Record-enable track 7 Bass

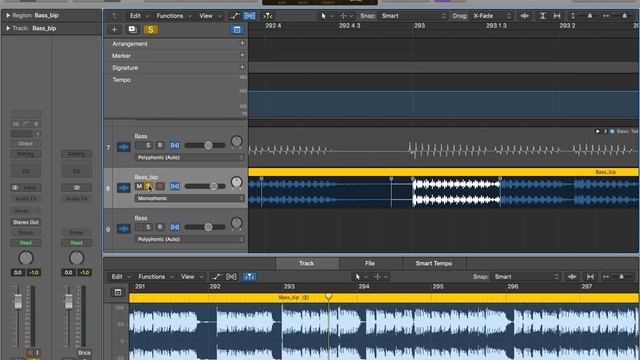160,145
